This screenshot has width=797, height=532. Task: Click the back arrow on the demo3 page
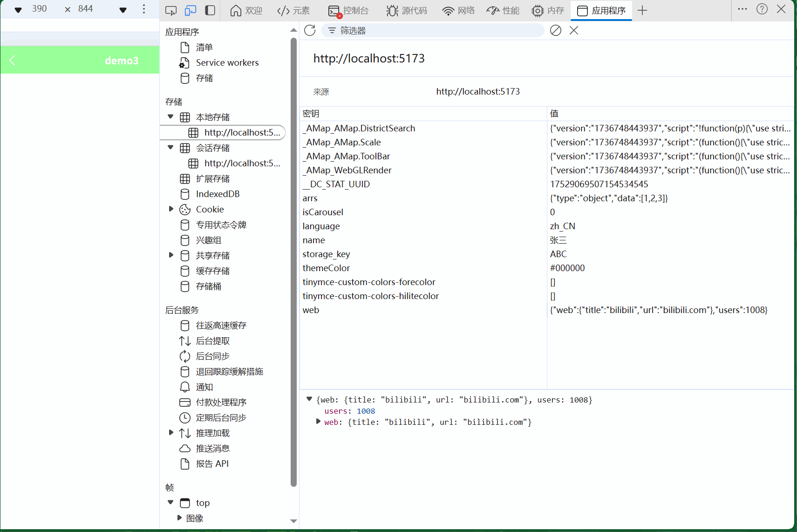click(x=12, y=60)
